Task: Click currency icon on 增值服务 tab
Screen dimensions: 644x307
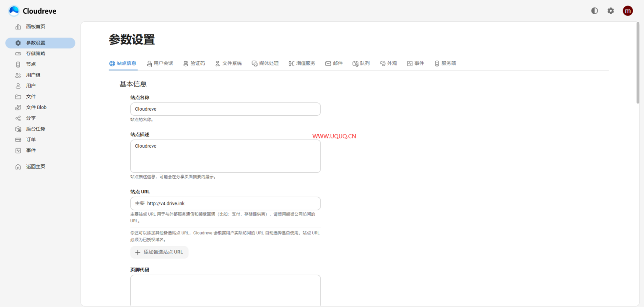Action: click(291, 63)
